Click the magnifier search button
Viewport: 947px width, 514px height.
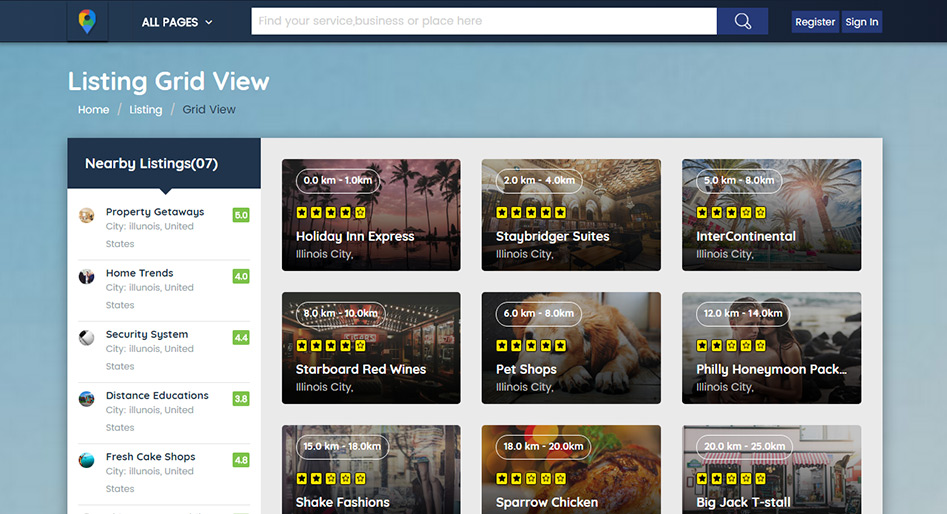(x=742, y=21)
